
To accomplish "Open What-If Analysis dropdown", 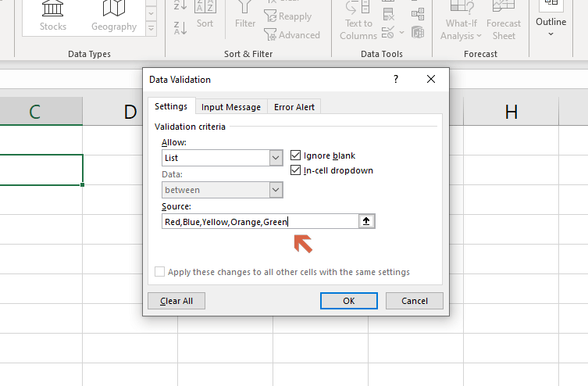I will (x=461, y=20).
